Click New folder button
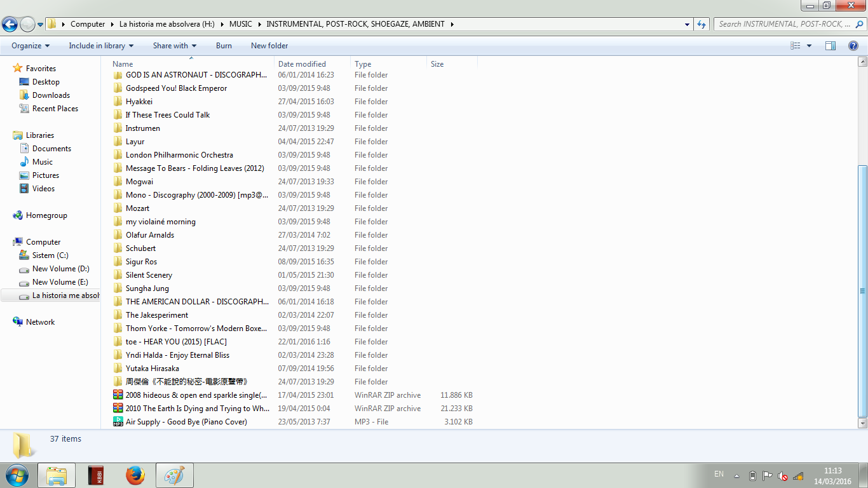This screenshot has width=868, height=488. coord(269,46)
